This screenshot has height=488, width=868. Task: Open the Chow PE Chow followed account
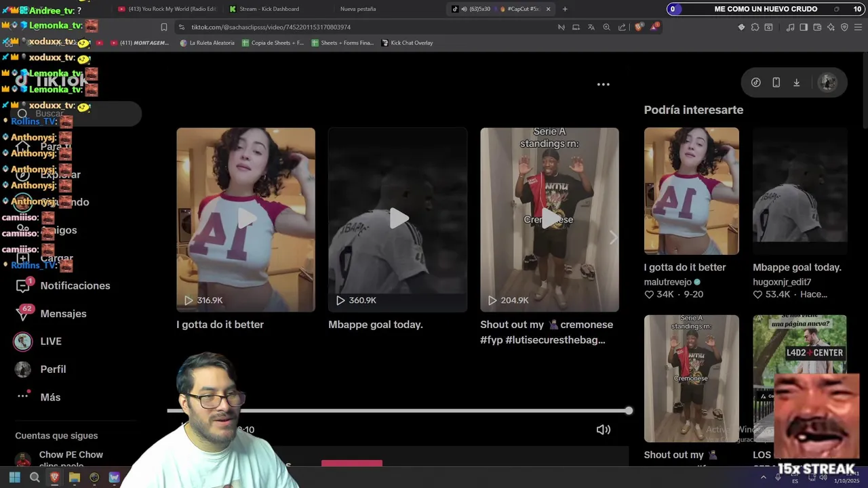coord(59,459)
